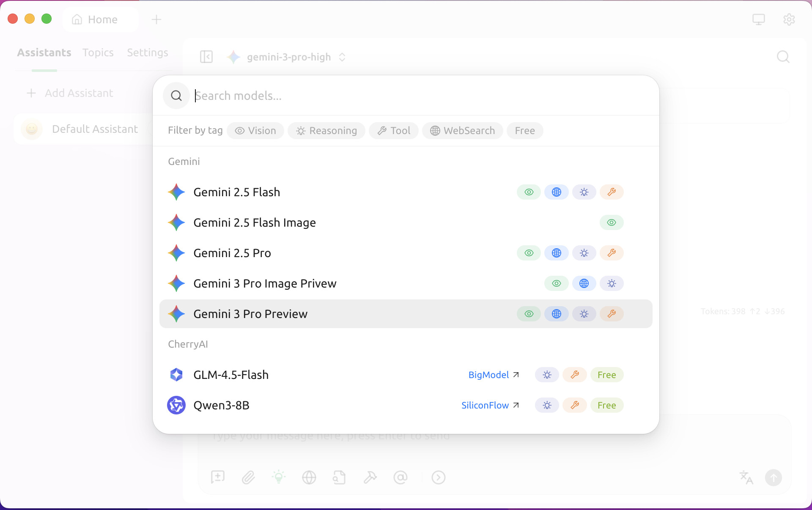Choose the Qwen3-8B model
This screenshot has width=812, height=510.
[406, 405]
